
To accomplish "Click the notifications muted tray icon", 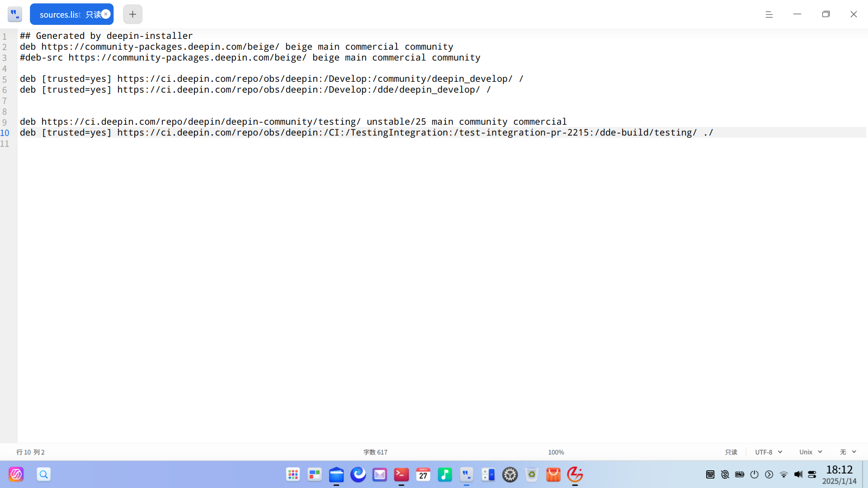I will click(725, 474).
